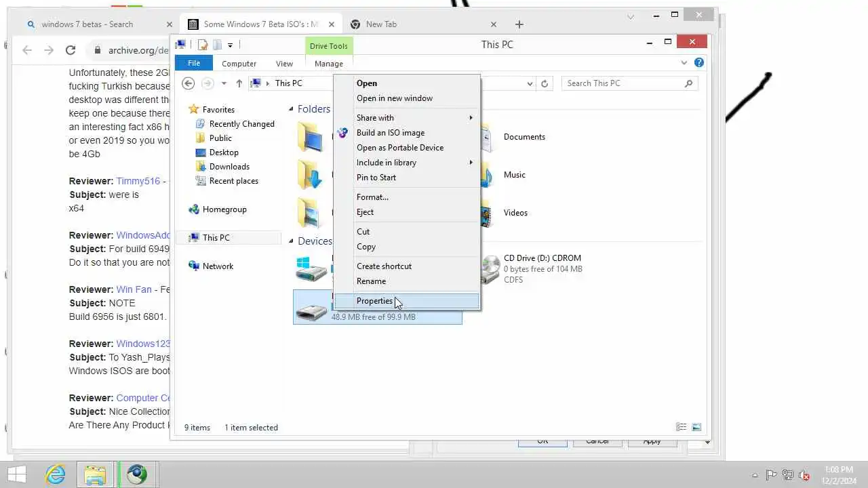Select Recently Changed in Favorites
The image size is (868, 488).
[x=241, y=124]
